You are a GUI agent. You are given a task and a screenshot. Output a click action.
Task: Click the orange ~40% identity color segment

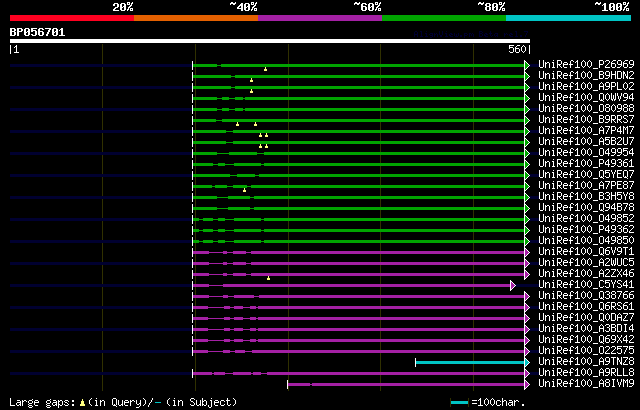coord(196,18)
